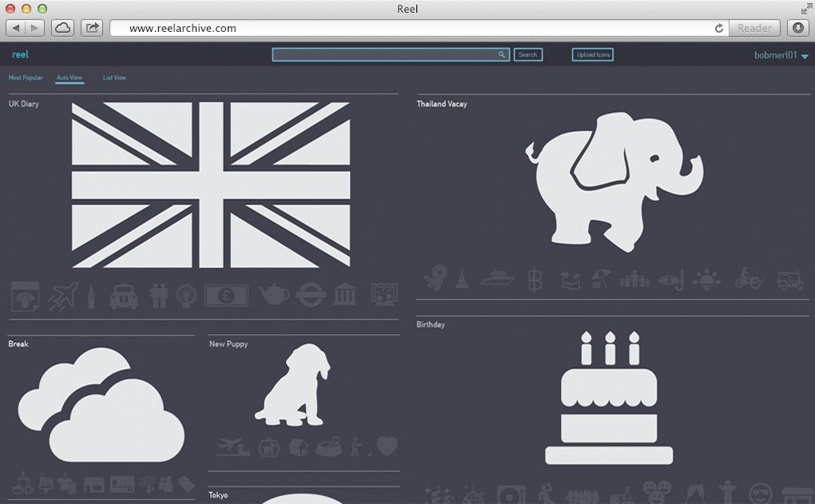This screenshot has width=815, height=504.
Task: Click the Big Ben tower icon
Action: 91,296
